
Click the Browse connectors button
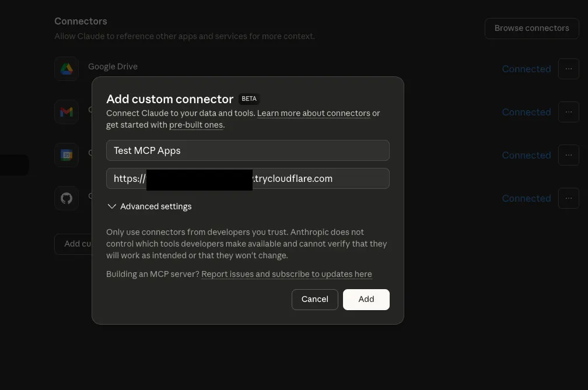(532, 29)
